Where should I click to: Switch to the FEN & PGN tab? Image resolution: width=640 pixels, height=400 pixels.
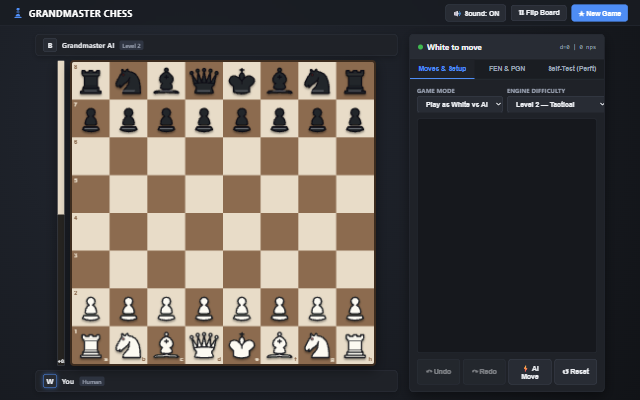507,69
